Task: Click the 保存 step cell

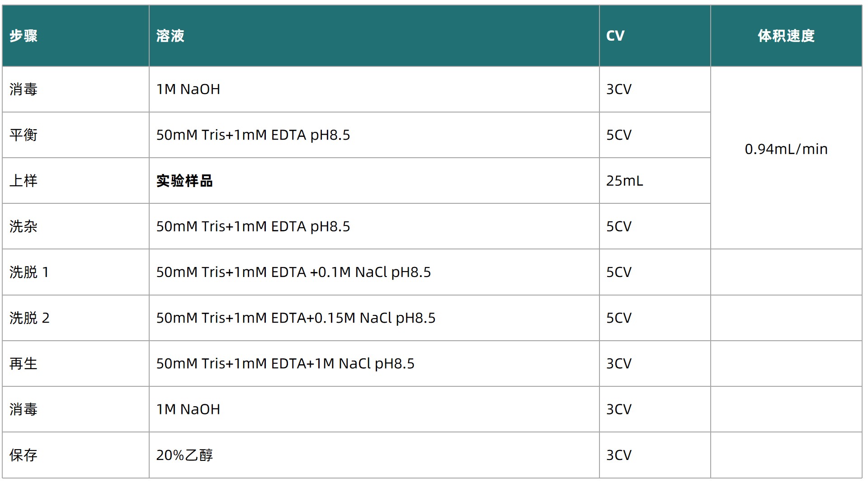Action: coord(24,455)
